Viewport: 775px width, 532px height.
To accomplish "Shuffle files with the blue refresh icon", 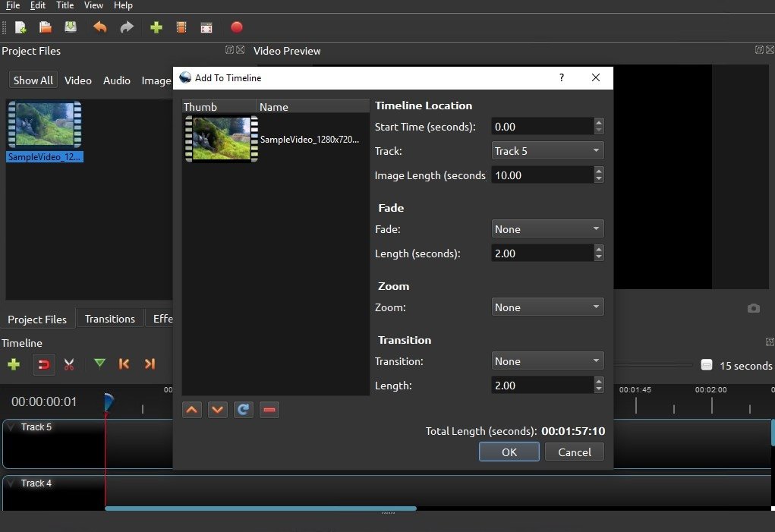I will [x=243, y=410].
